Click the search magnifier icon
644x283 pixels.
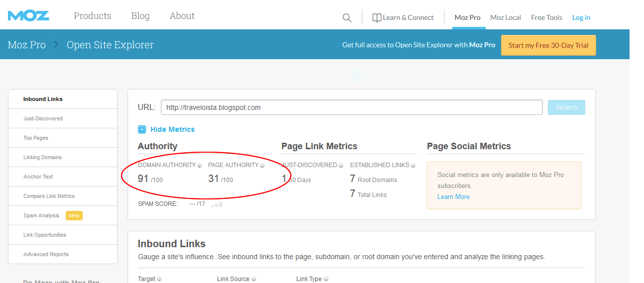(x=347, y=18)
